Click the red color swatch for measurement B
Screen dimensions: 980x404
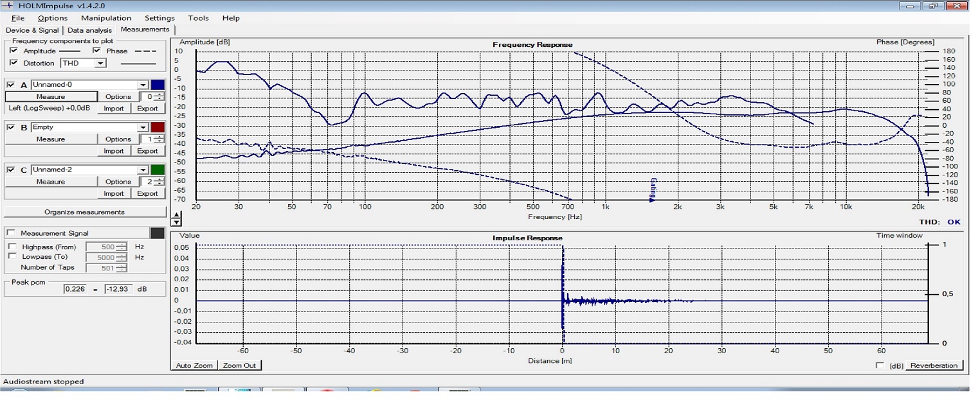click(158, 127)
